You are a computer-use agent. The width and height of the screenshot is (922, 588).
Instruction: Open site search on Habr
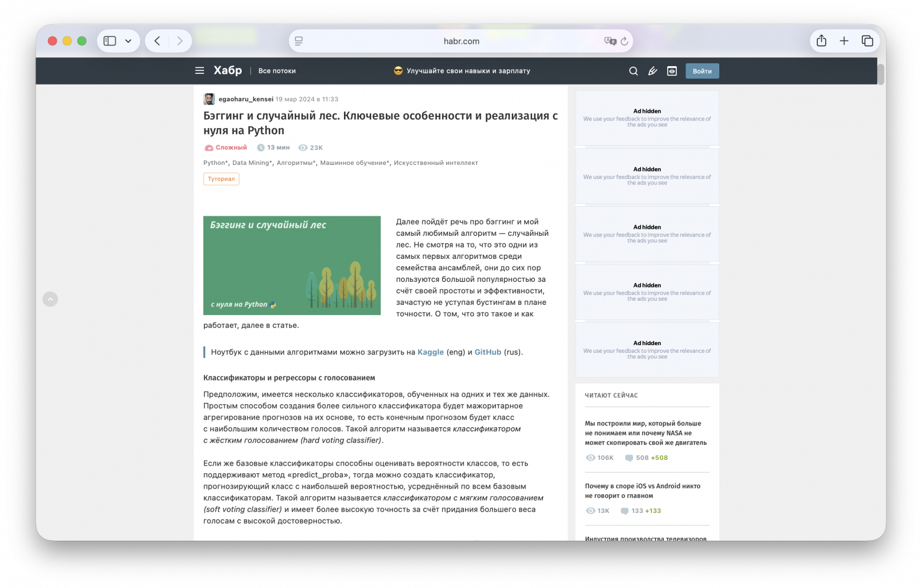click(633, 71)
